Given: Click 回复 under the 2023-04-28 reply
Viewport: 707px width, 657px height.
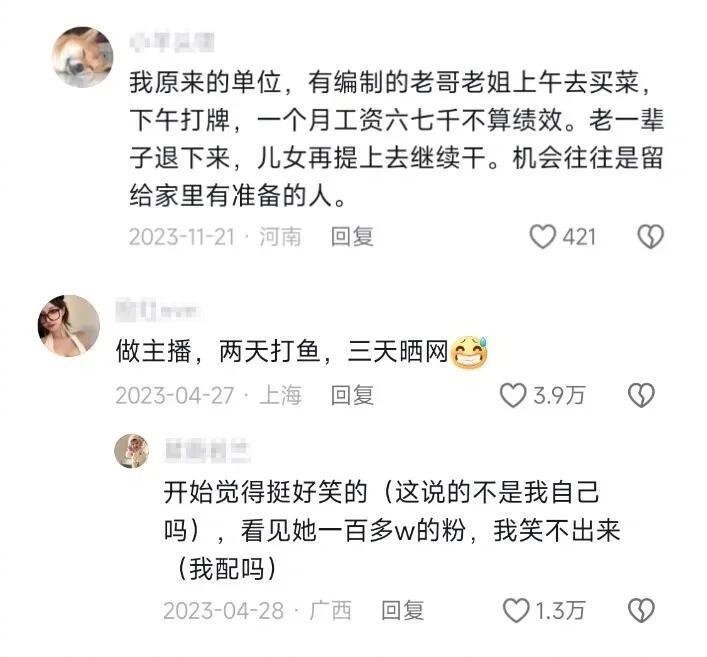Looking at the screenshot, I should (403, 611).
